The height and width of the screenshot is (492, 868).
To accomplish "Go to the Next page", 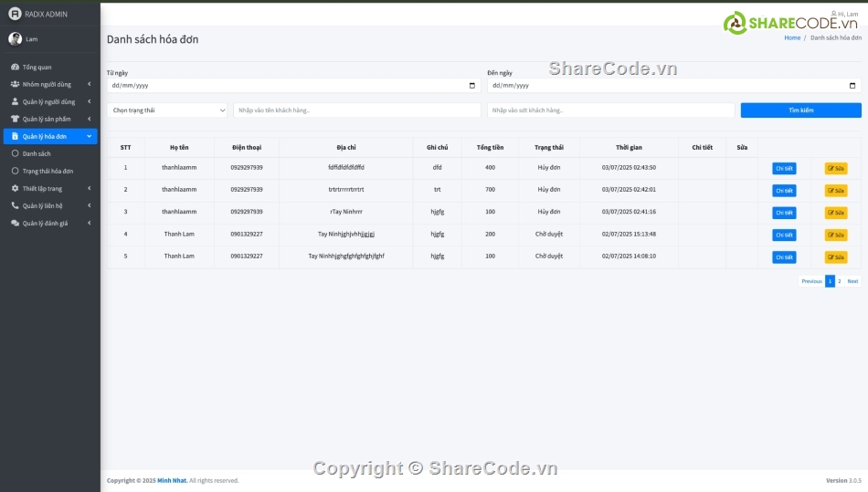I will click(852, 281).
